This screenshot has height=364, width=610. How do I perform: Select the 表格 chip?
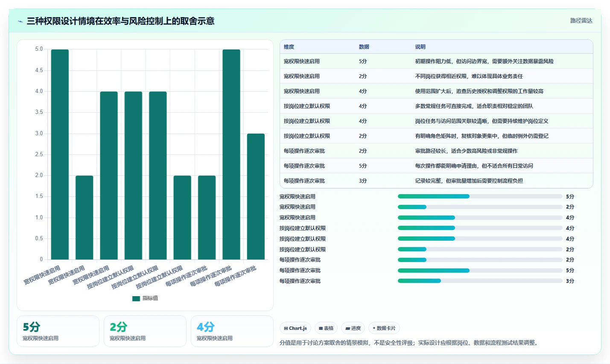pos(326,328)
